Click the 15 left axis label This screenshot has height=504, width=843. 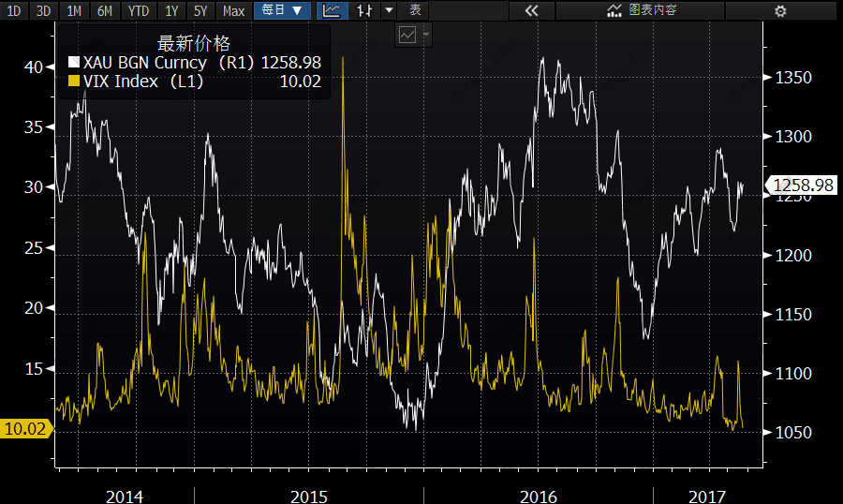coord(34,368)
